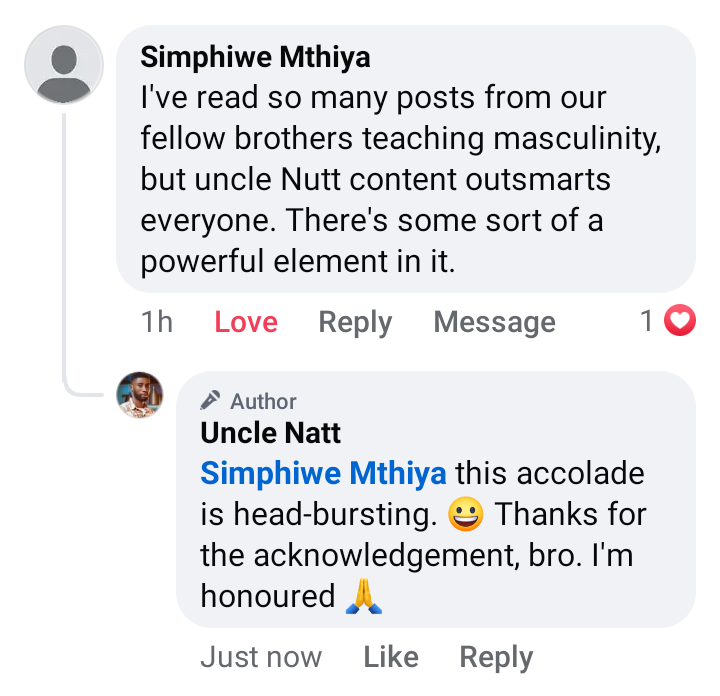Click the 1h timestamp on first comment
Image resolution: width=720 pixels, height=696 pixels.
tap(157, 322)
